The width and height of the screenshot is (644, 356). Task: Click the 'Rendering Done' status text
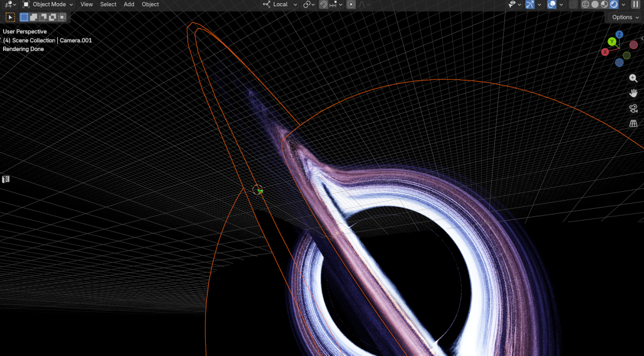[23, 49]
